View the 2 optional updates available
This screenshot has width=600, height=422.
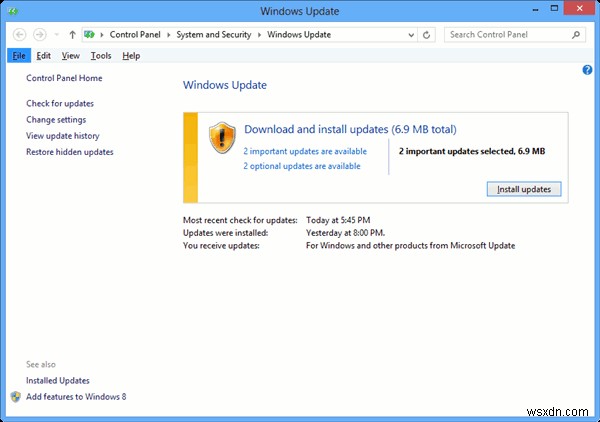(x=302, y=166)
